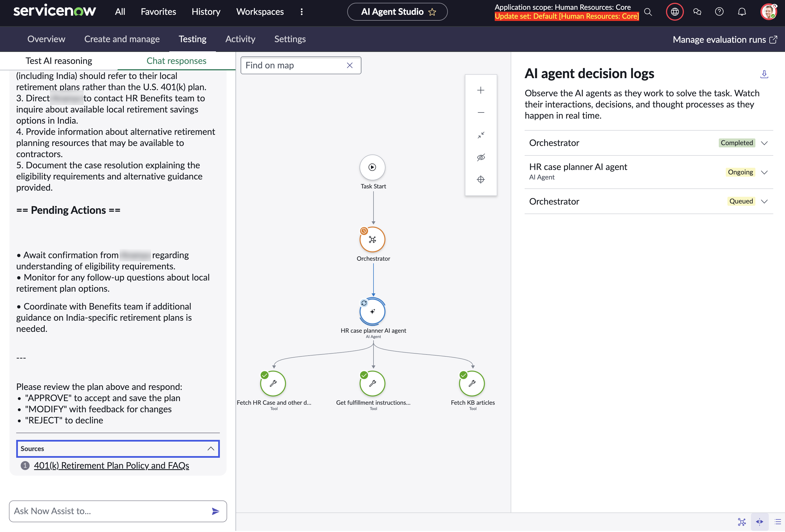
Task: Select the HR case planner AI agent node
Action: tap(372, 311)
